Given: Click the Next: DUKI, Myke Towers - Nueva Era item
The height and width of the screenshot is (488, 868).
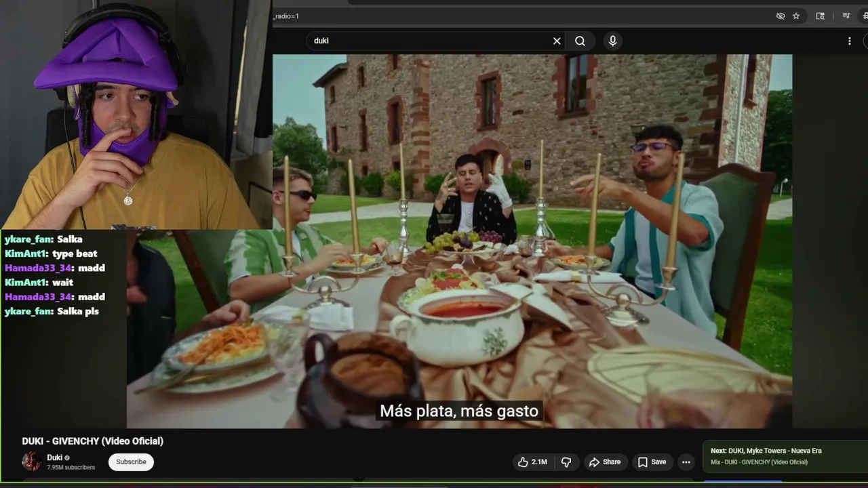Looking at the screenshot, I should tap(785, 456).
